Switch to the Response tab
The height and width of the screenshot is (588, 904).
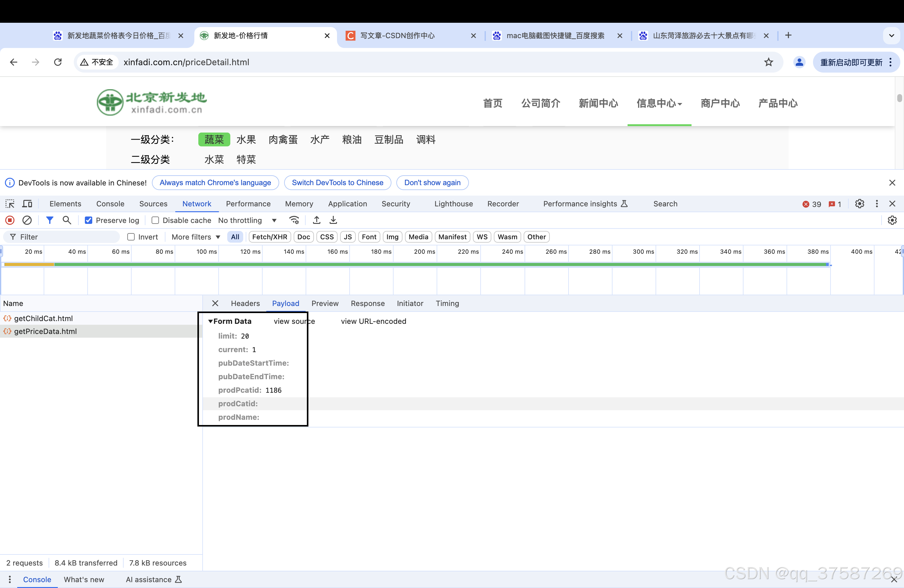pyautogui.click(x=367, y=304)
